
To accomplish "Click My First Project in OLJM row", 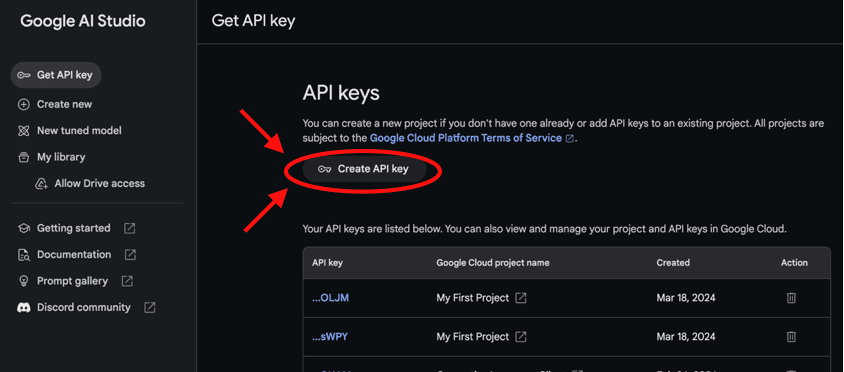I will (x=473, y=298).
